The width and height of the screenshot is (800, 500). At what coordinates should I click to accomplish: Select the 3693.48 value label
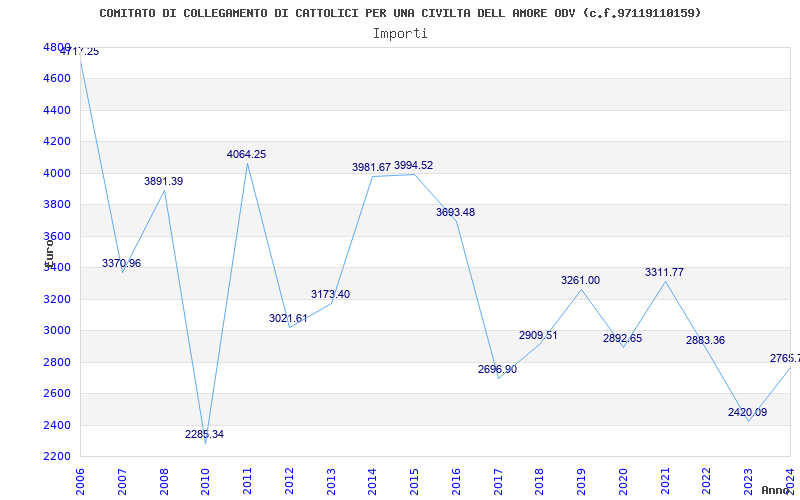click(455, 212)
